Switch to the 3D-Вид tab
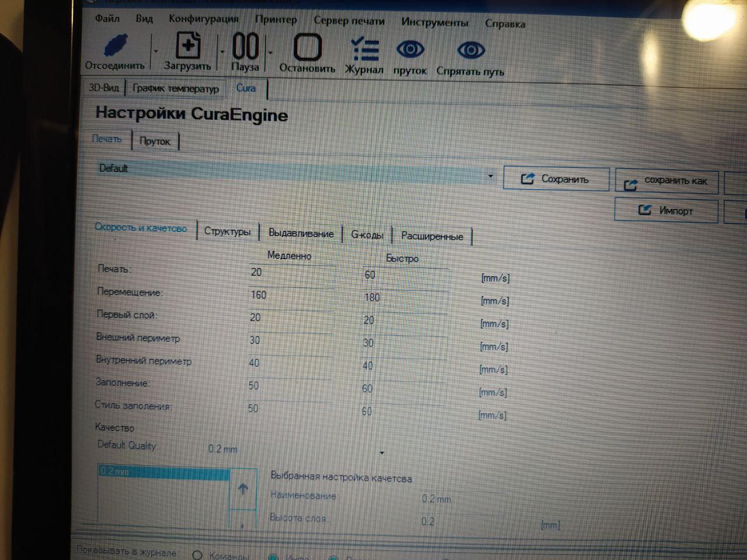747x560 pixels. point(104,87)
